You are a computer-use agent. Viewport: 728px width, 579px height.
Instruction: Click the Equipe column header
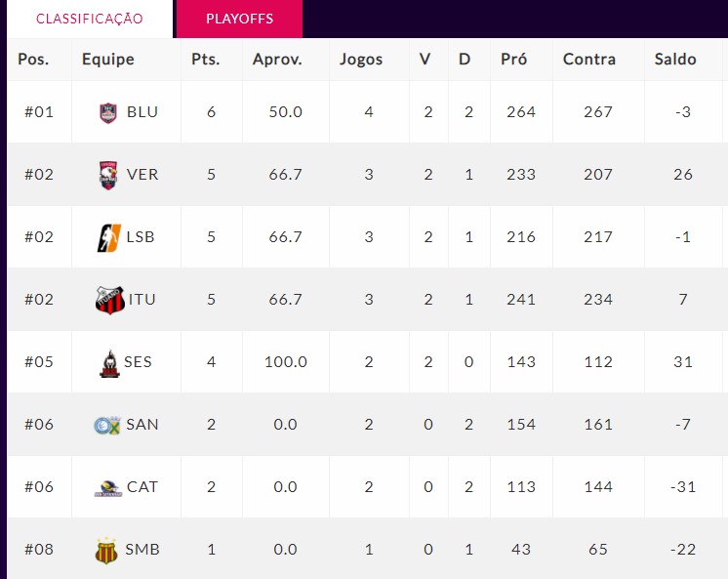pyautogui.click(x=107, y=59)
